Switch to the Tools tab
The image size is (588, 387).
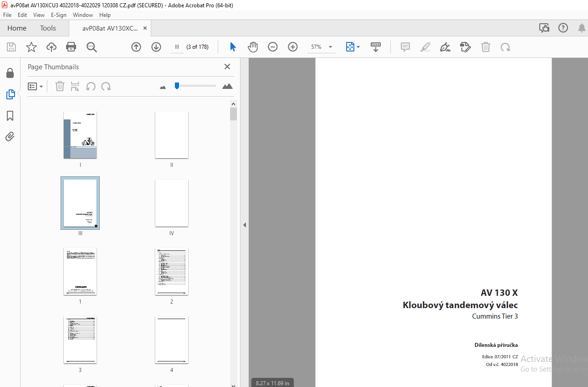[x=48, y=28]
